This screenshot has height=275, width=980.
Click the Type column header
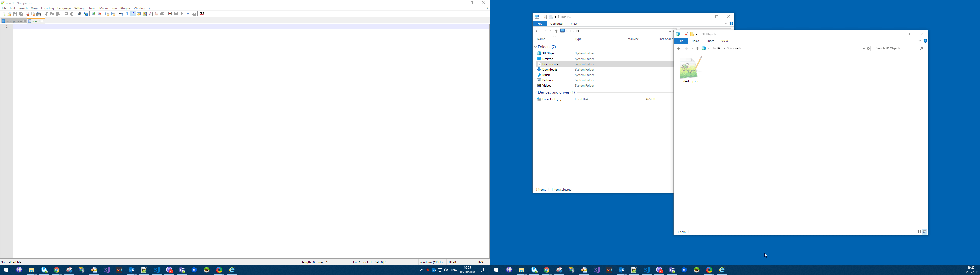[x=578, y=39]
